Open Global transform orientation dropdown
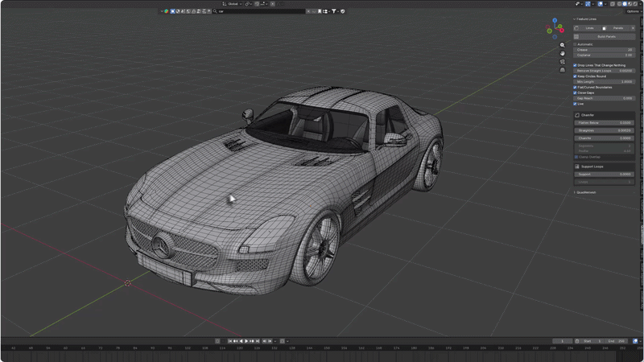 click(232, 4)
